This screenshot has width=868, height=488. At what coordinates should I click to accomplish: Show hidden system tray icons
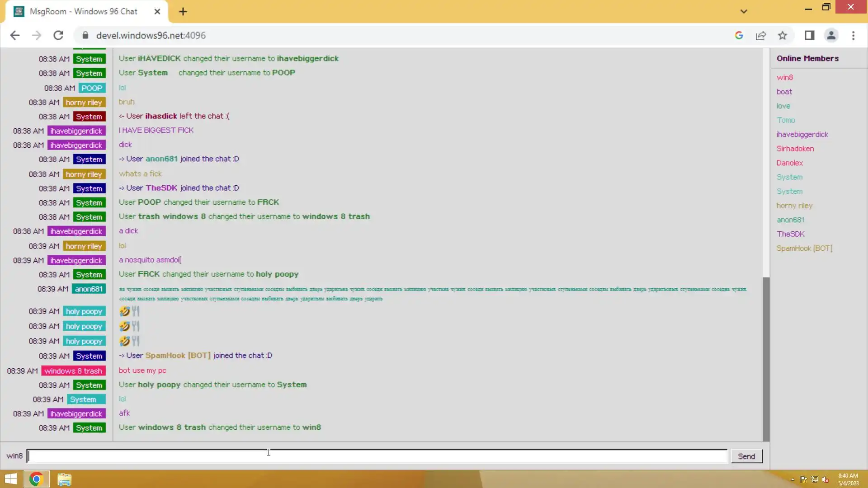[x=793, y=479]
